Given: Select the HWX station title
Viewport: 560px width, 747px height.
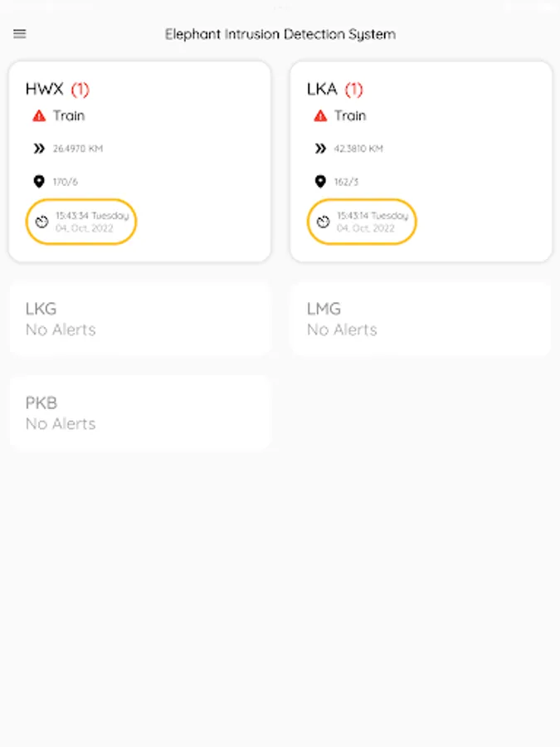Looking at the screenshot, I should point(44,89).
